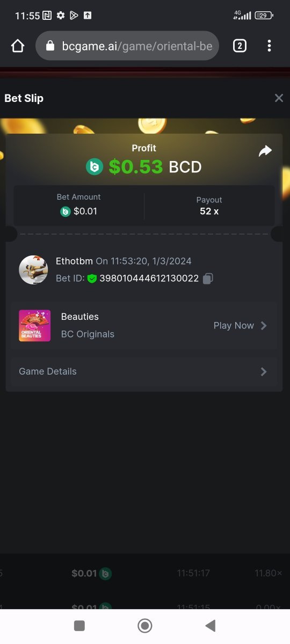The width and height of the screenshot is (290, 644).
Task: Tap the BCD coin icon next to profit
Action: [95, 167]
